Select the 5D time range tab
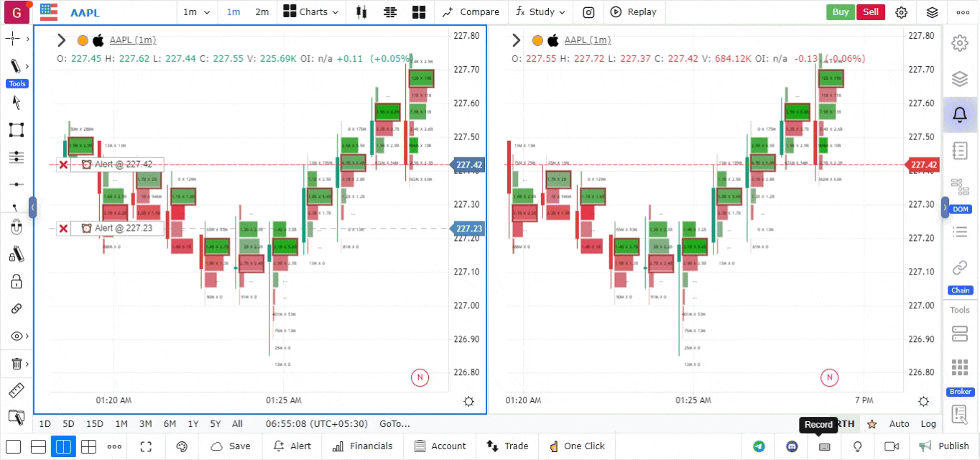Image resolution: width=980 pixels, height=460 pixels. pos(68,424)
